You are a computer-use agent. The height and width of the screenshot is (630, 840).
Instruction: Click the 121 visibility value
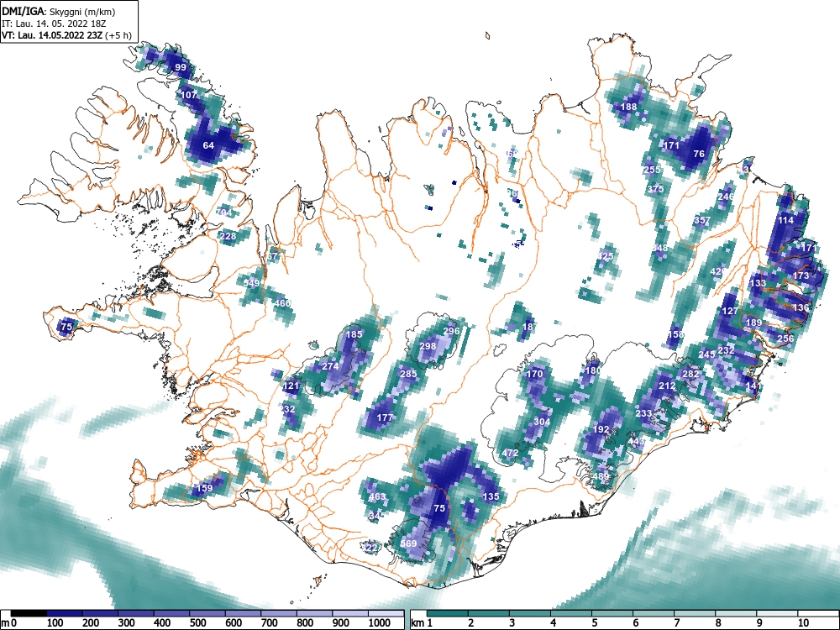tap(291, 386)
